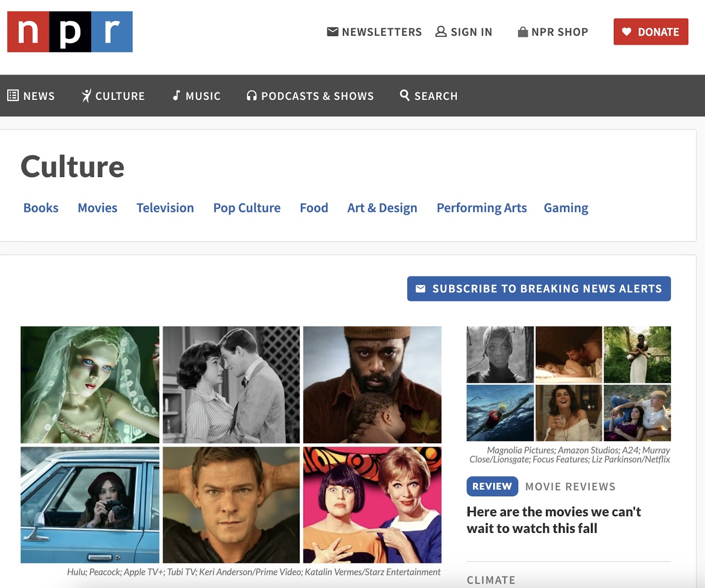
Task: Click the headphones icon for Podcasts & Shows
Action: click(x=252, y=96)
